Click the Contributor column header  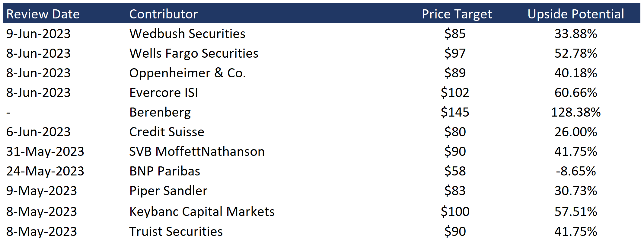(163, 14)
